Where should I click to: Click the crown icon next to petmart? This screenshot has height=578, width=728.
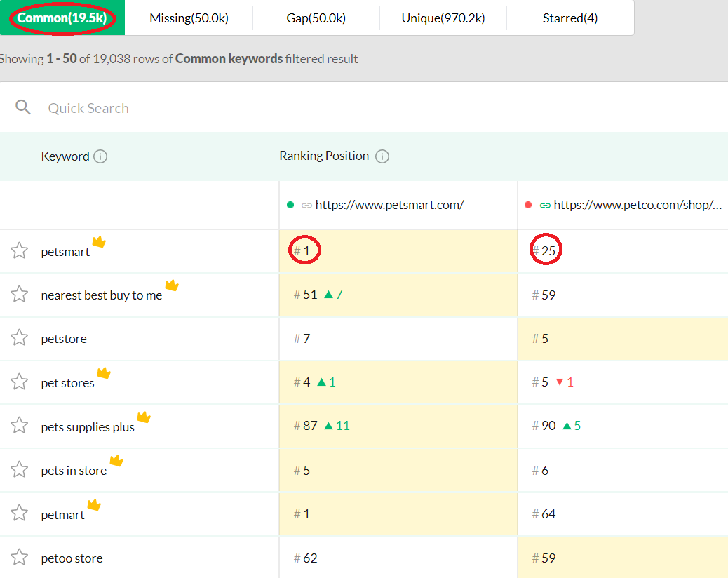(x=94, y=504)
